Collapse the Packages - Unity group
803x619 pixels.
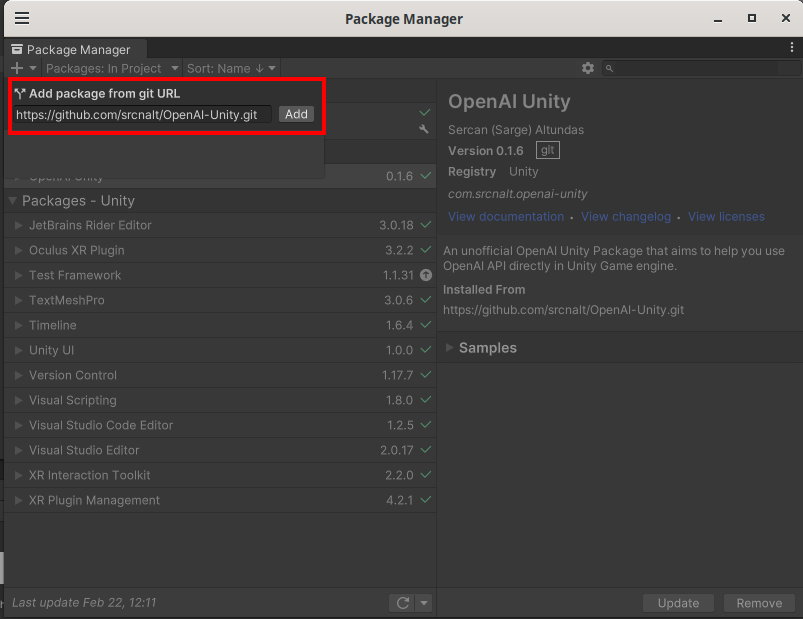click(x=13, y=201)
